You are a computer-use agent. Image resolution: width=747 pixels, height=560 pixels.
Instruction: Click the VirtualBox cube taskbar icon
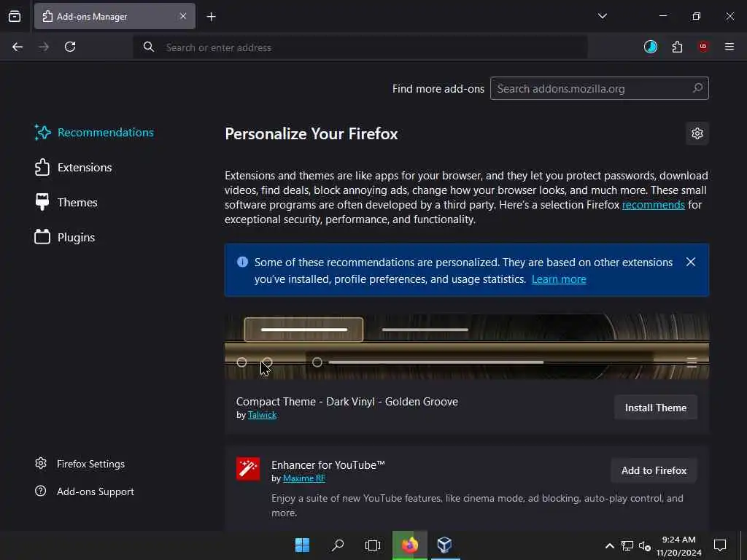pyautogui.click(x=445, y=545)
